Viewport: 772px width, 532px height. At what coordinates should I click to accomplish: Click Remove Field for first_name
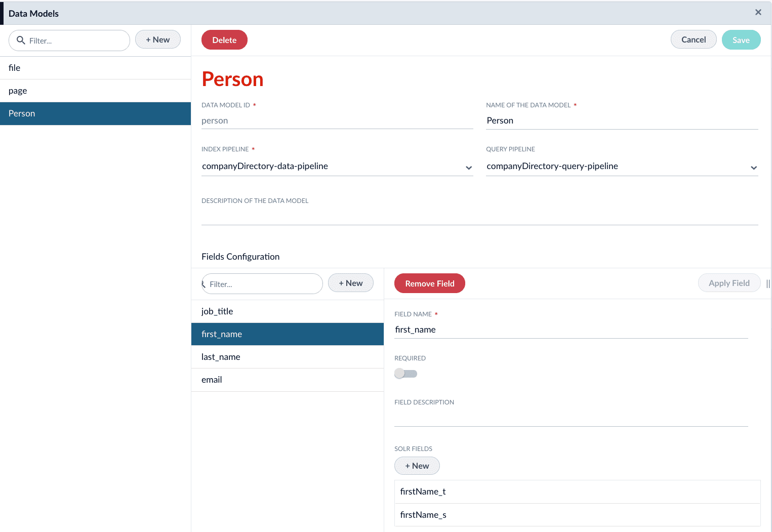[429, 283]
